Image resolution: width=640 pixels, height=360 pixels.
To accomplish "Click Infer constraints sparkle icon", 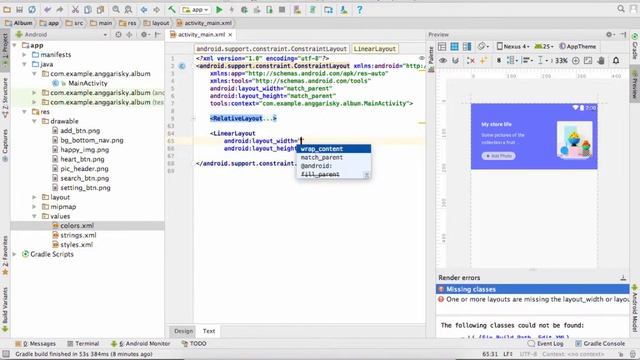I will tap(484, 60).
